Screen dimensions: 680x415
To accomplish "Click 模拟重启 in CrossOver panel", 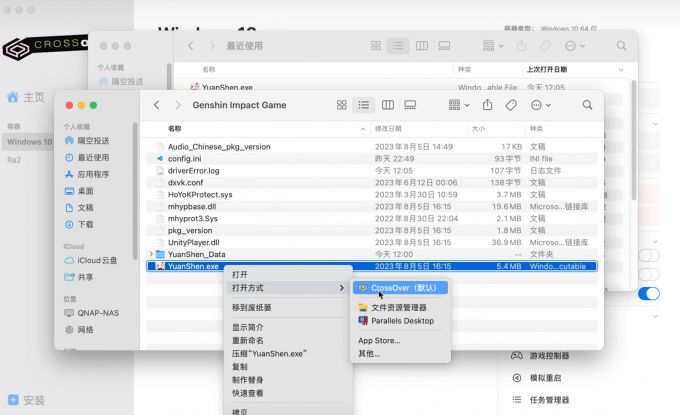I will pos(536,378).
